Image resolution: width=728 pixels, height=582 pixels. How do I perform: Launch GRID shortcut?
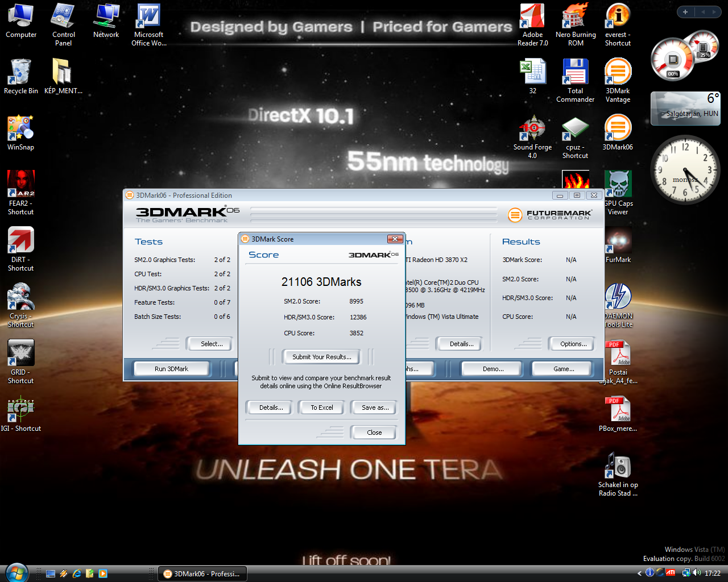[x=21, y=361]
